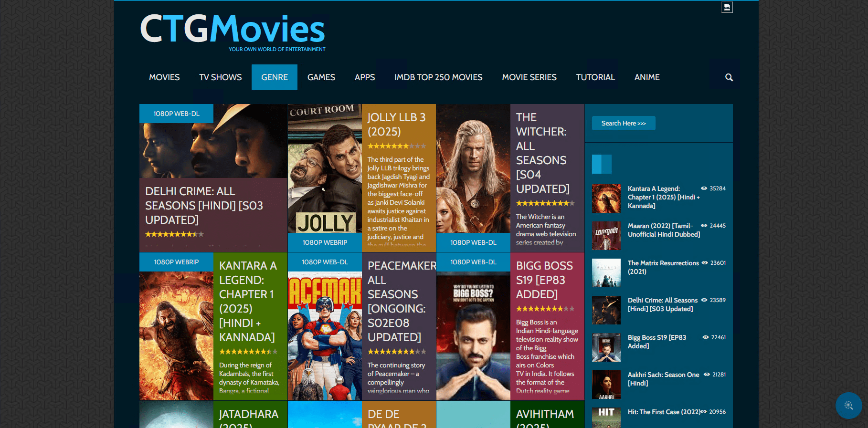Click the 1080P WEB-DL tag on Bigg Boss
This screenshot has height=428, width=868.
click(473, 262)
